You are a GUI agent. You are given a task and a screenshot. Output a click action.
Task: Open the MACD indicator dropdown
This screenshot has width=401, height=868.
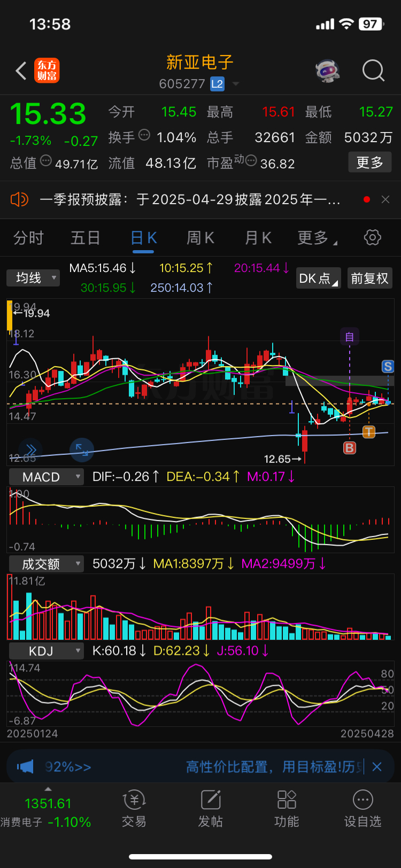pyautogui.click(x=47, y=477)
